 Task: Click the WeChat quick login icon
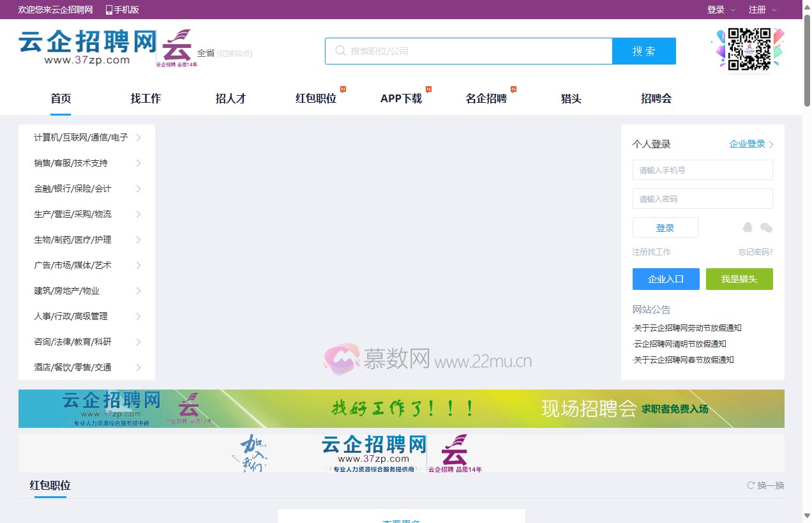766,227
